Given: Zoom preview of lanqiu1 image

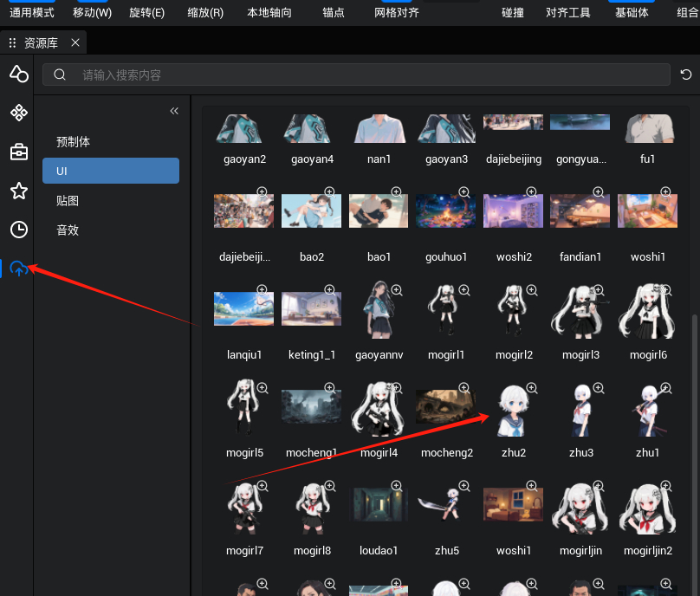Looking at the screenshot, I should point(262,289).
